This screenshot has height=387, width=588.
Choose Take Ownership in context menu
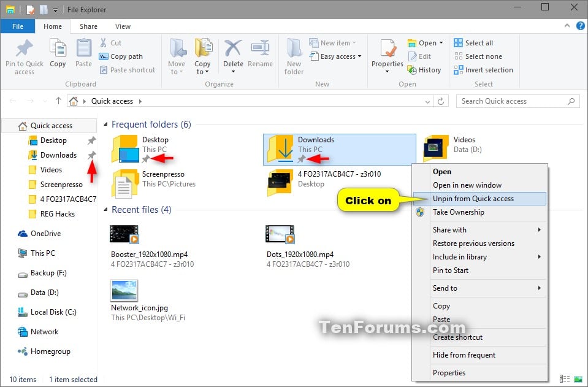(x=479, y=212)
